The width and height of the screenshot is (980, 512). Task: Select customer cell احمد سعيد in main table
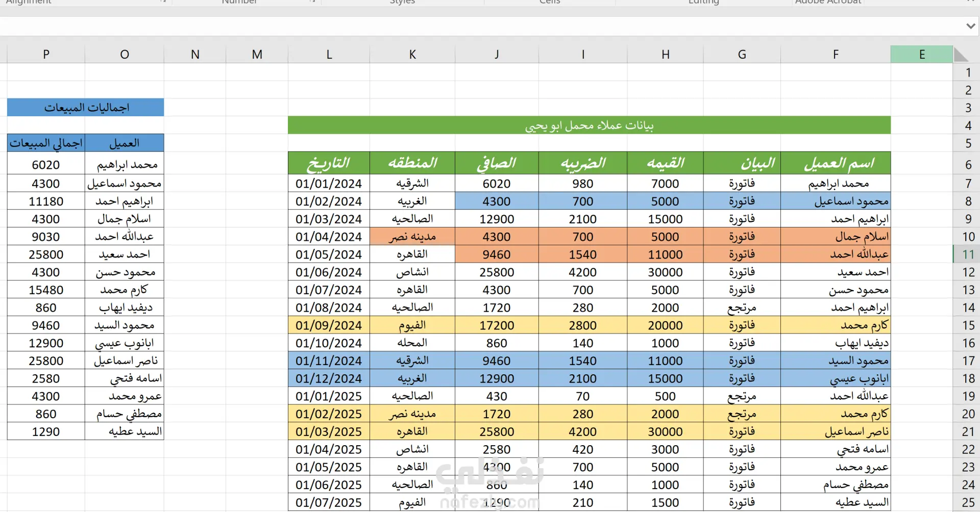point(836,272)
